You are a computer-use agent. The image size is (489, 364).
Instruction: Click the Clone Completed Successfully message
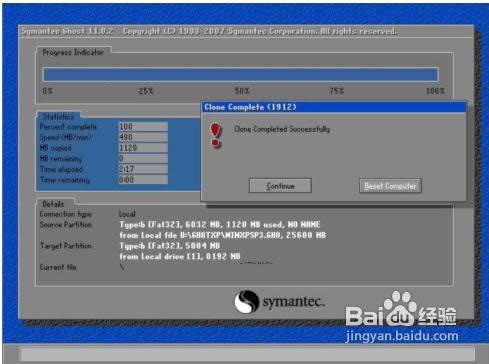(282, 129)
